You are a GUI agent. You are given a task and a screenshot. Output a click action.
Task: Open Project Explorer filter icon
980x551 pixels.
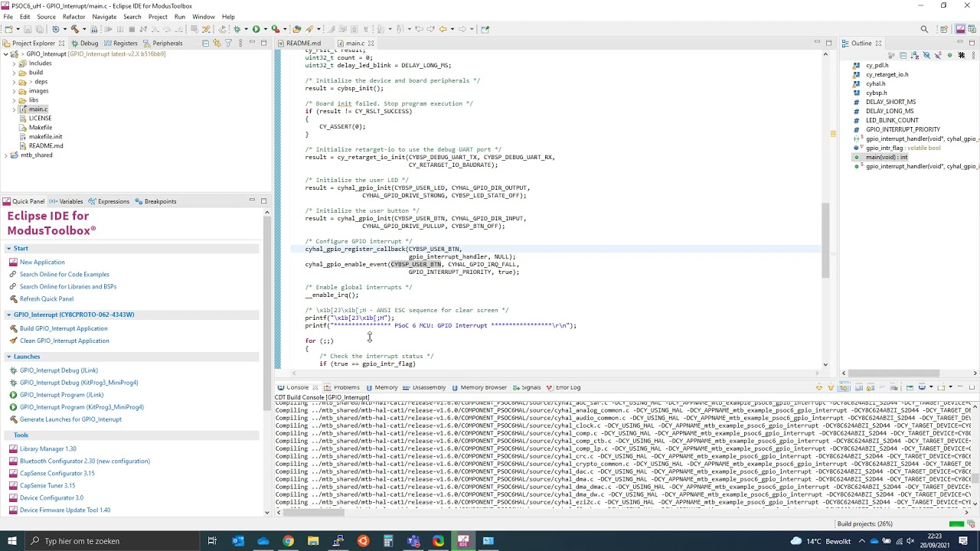click(x=228, y=43)
